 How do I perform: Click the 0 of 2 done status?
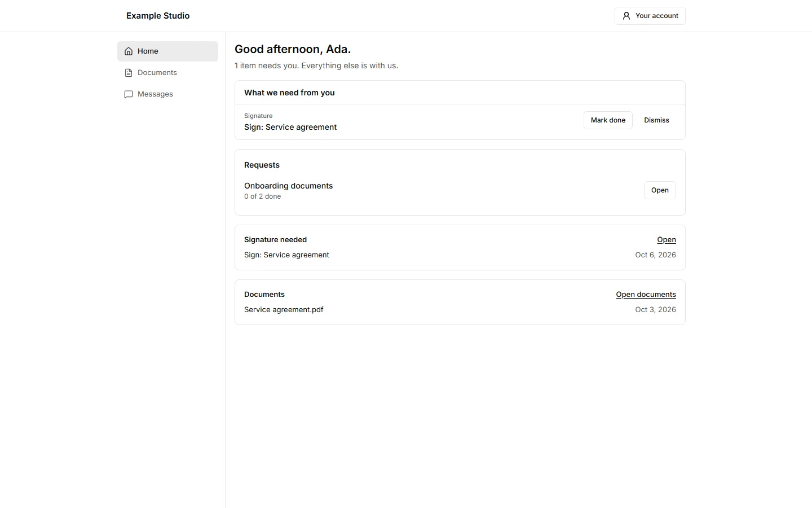[262, 196]
